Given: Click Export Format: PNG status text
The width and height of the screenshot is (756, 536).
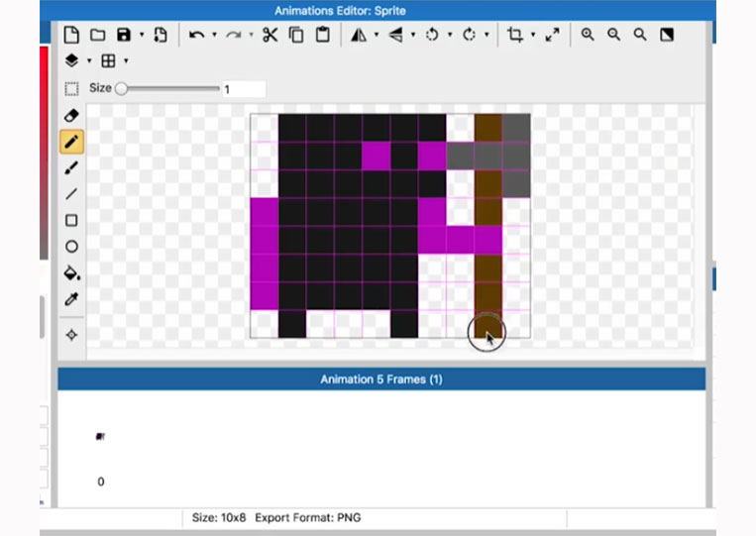Looking at the screenshot, I should [308, 518].
